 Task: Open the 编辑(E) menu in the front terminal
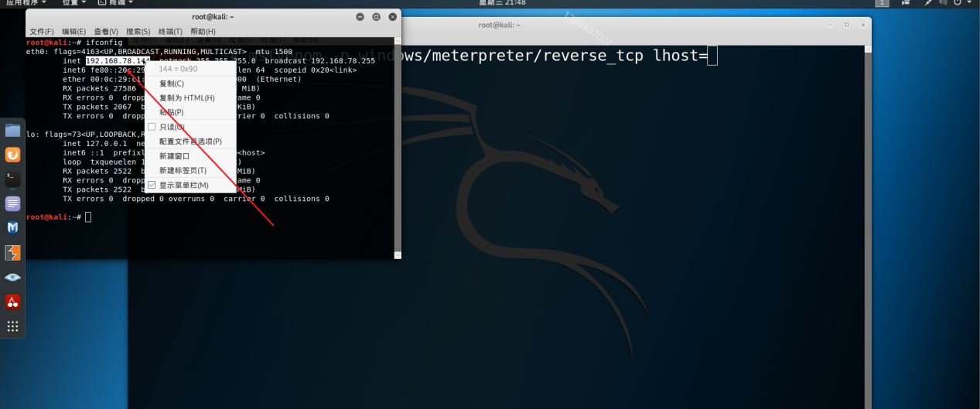[74, 31]
